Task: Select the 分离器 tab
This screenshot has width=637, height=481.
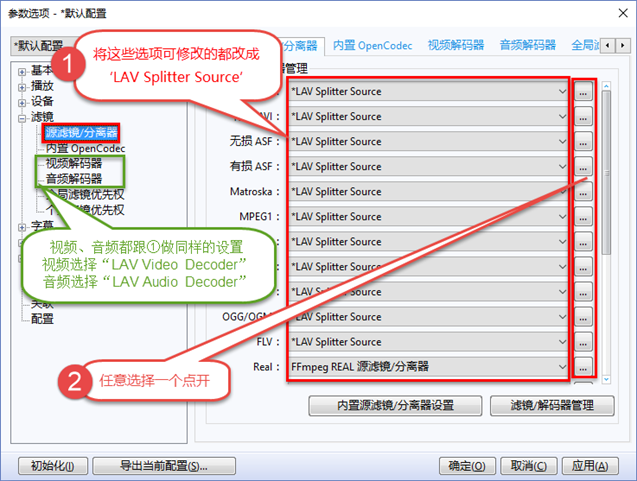Action: point(301,46)
